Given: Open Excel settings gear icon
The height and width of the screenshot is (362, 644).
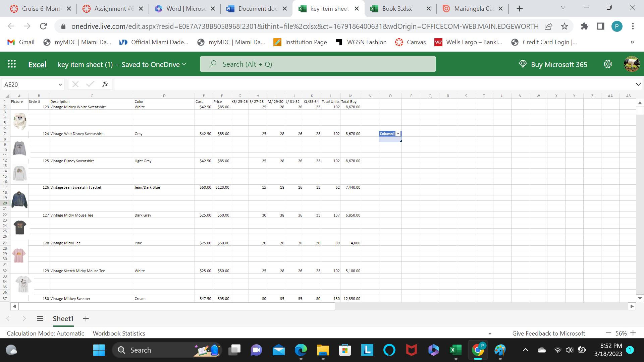Looking at the screenshot, I should (x=608, y=64).
